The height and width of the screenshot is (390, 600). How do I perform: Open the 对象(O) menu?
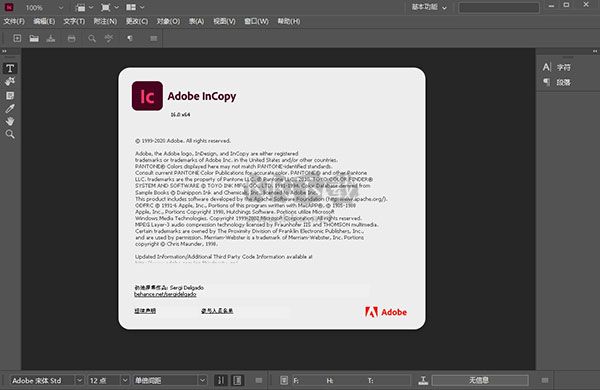point(168,21)
